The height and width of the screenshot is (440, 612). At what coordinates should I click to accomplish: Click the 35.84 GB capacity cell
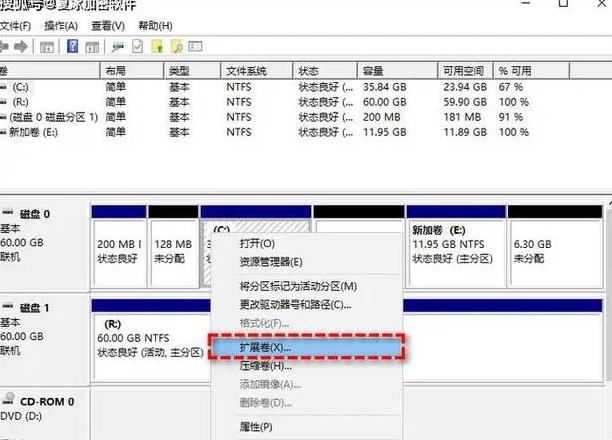click(x=384, y=87)
